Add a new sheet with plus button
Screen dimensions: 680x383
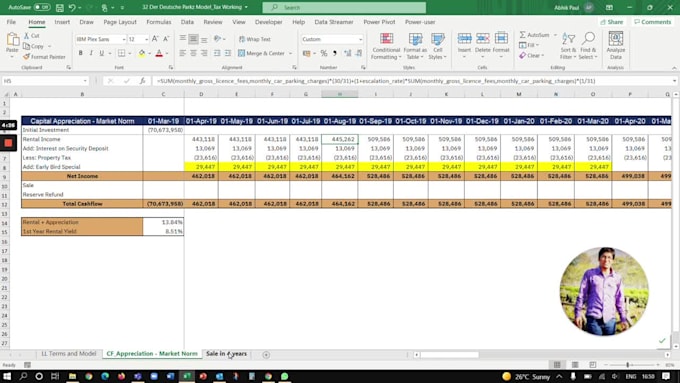266,355
